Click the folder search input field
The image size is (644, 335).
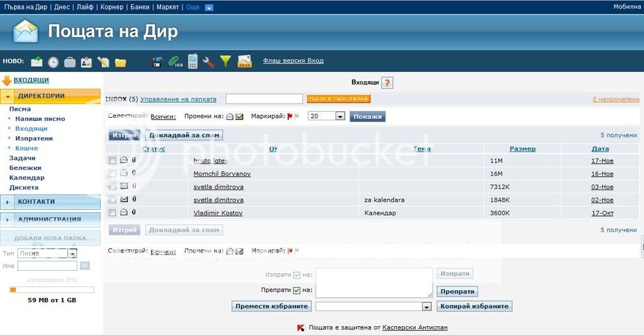click(x=264, y=99)
